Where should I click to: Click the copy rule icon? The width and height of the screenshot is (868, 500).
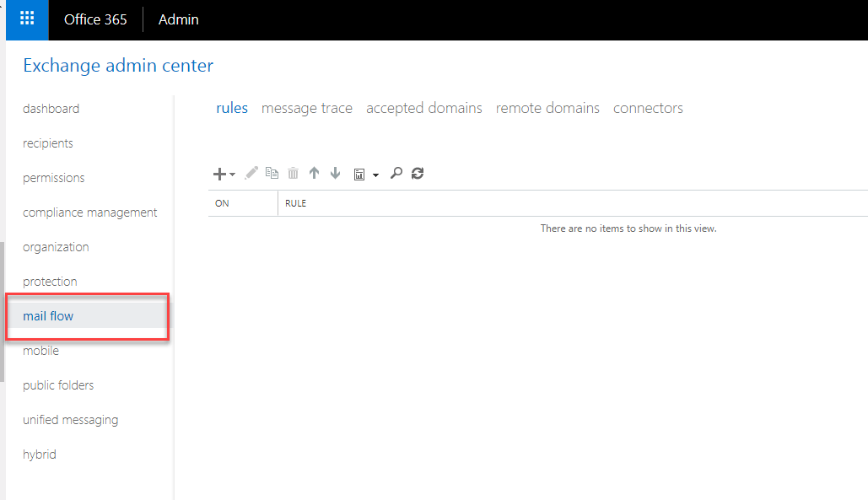point(272,173)
